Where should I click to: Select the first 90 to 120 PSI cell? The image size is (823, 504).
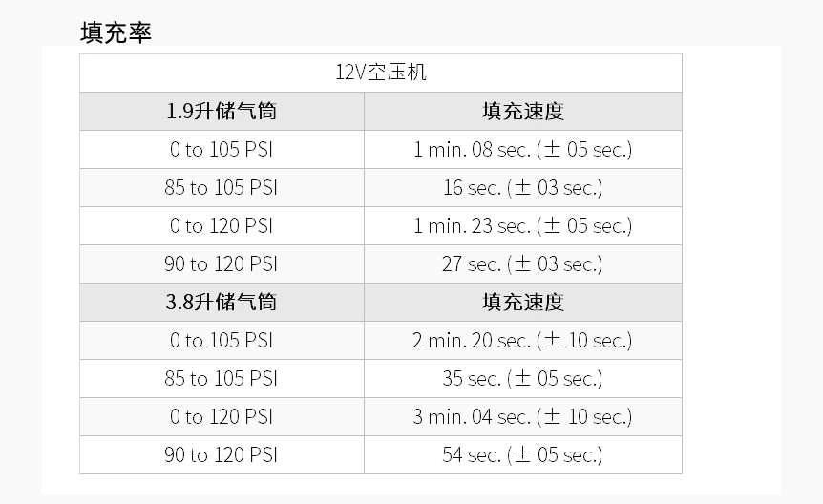point(222,264)
